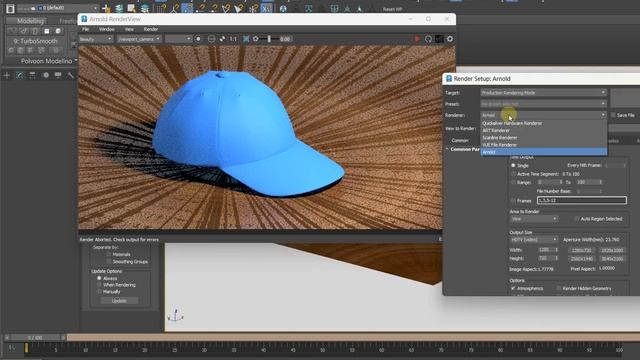
Task: Open the Hierarchy command panel tab
Action: [32, 75]
